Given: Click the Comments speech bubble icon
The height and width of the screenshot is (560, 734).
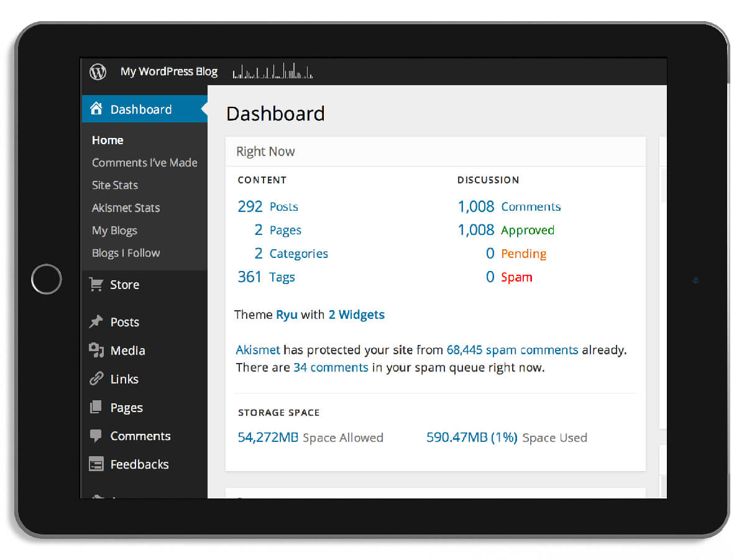Looking at the screenshot, I should [96, 436].
